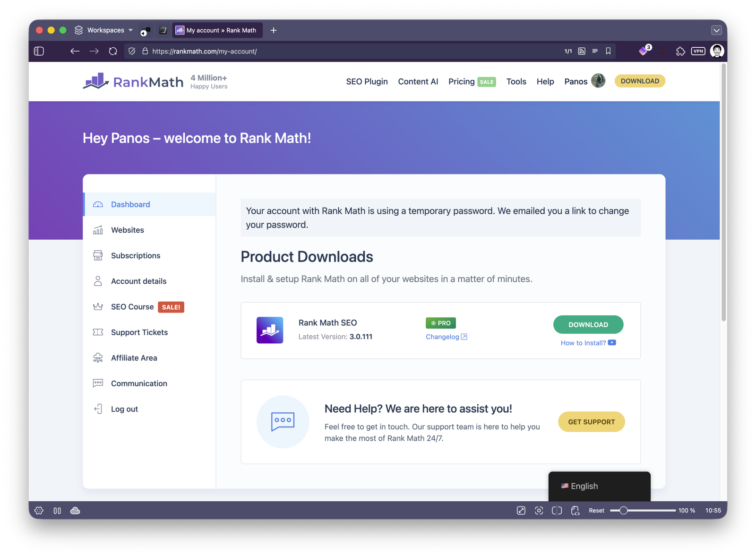The width and height of the screenshot is (756, 557).
Task: Open tracker blocking shield in address bar
Action: tap(132, 51)
